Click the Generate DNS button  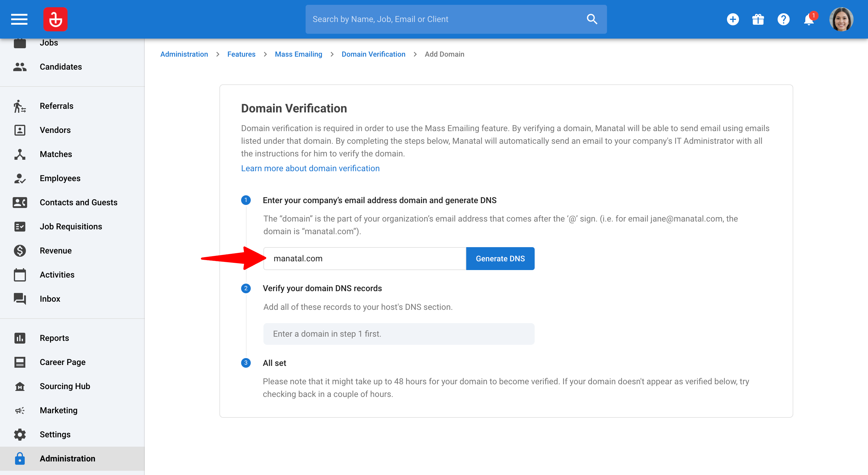(500, 258)
